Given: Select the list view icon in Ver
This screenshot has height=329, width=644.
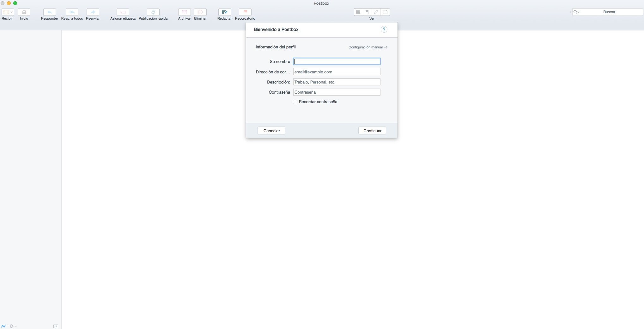Looking at the screenshot, I should coord(358,12).
